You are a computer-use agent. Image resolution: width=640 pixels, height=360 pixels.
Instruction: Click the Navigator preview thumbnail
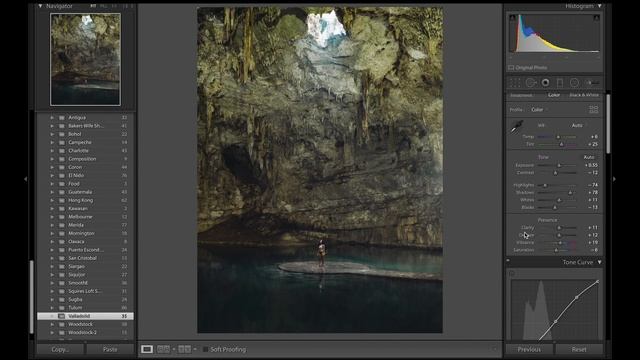coord(85,60)
